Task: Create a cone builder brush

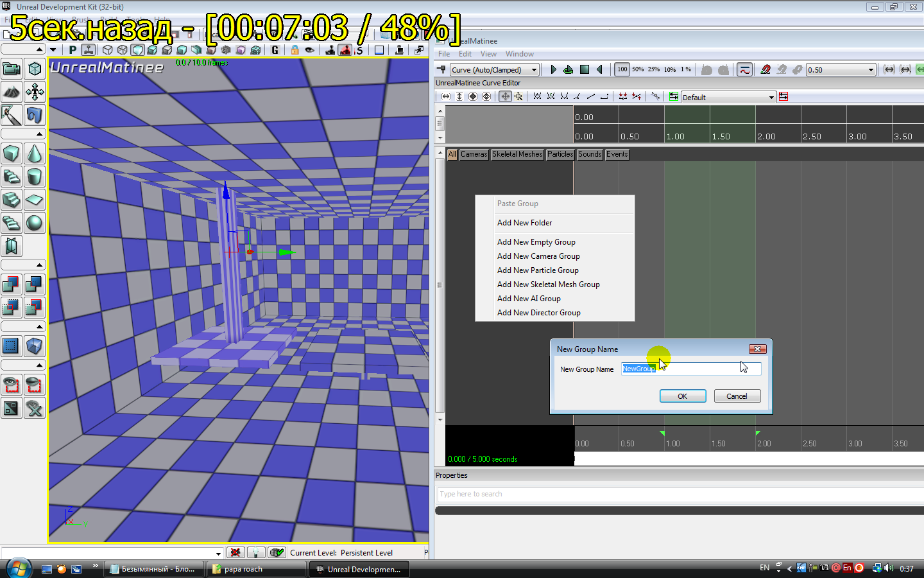Action: 35,153
